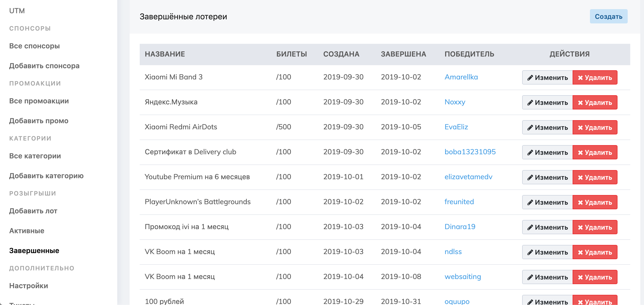This screenshot has height=305, width=644.
Task: Open Настройки sidebar item
Action: pos(29,286)
